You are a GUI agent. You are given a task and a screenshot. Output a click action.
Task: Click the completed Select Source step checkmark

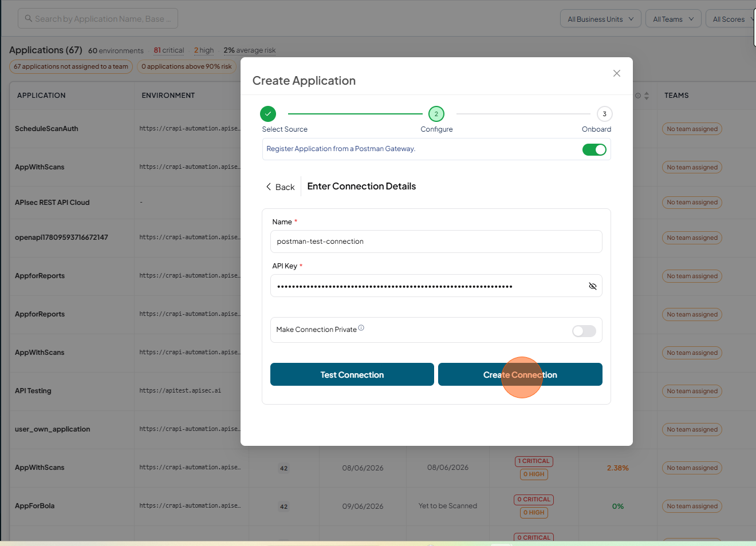(x=268, y=114)
